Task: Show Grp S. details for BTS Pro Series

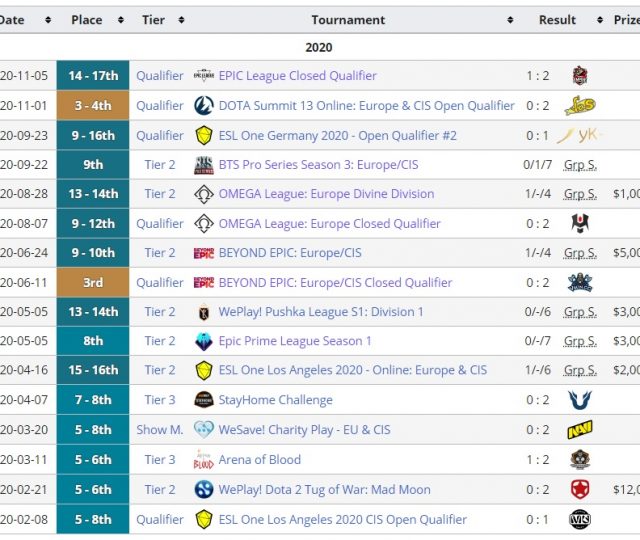Action: (x=579, y=165)
